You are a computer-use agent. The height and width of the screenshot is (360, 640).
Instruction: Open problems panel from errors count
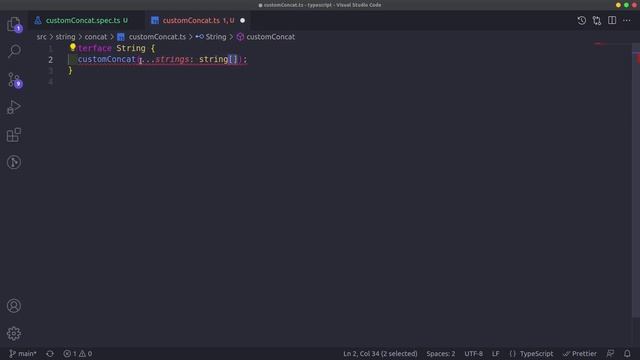pyautogui.click(x=78, y=353)
